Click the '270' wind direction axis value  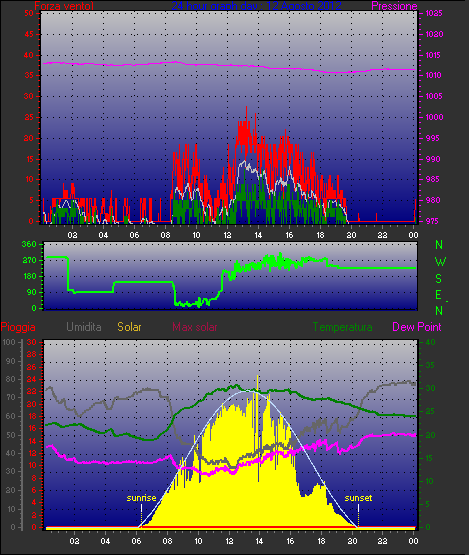[x=29, y=261]
